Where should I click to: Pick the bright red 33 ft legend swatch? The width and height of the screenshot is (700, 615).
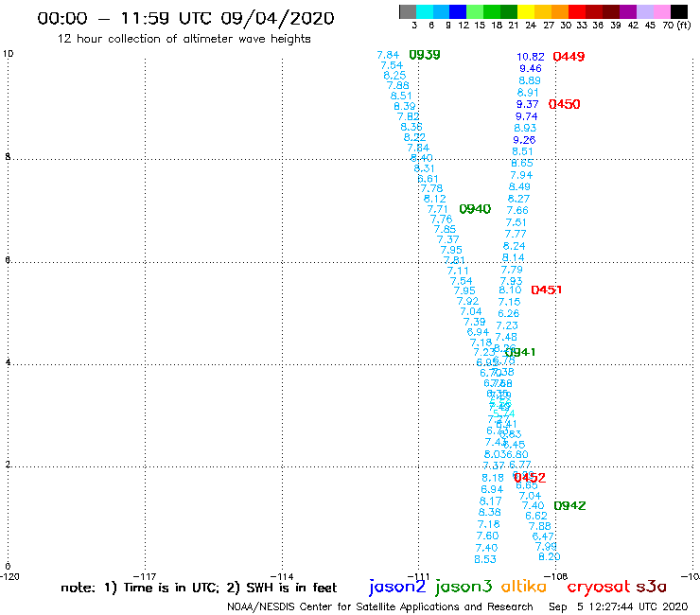[576, 11]
